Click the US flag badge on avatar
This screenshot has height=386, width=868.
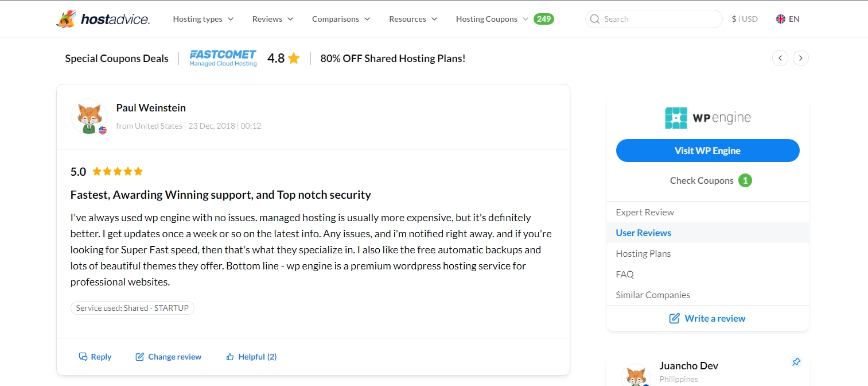click(x=103, y=130)
